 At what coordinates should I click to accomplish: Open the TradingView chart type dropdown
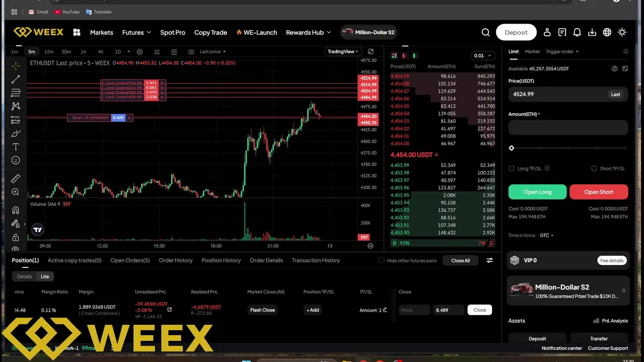(343, 51)
